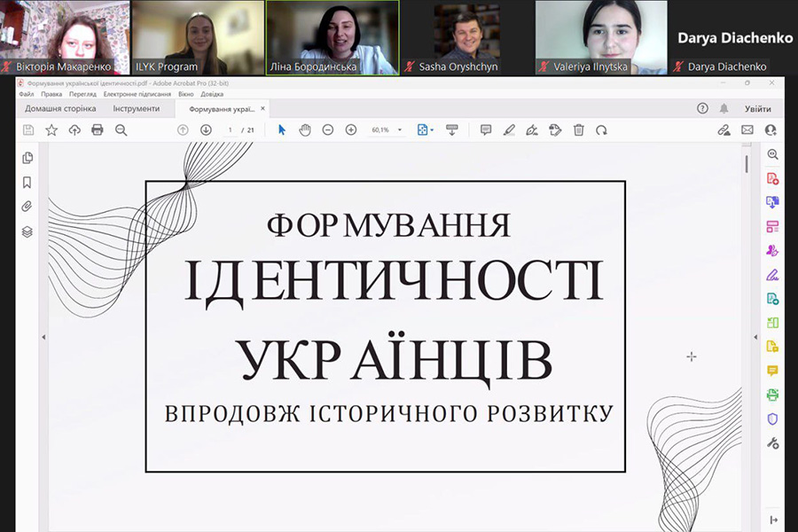Activate the hand pan tool
Screen dimensions: 798x532
click(x=305, y=129)
